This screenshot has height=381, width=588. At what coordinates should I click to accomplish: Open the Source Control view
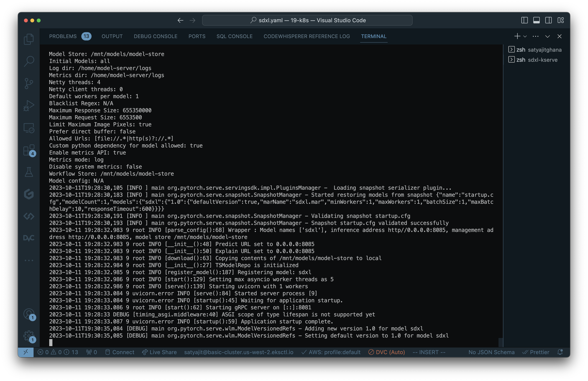pyautogui.click(x=29, y=83)
